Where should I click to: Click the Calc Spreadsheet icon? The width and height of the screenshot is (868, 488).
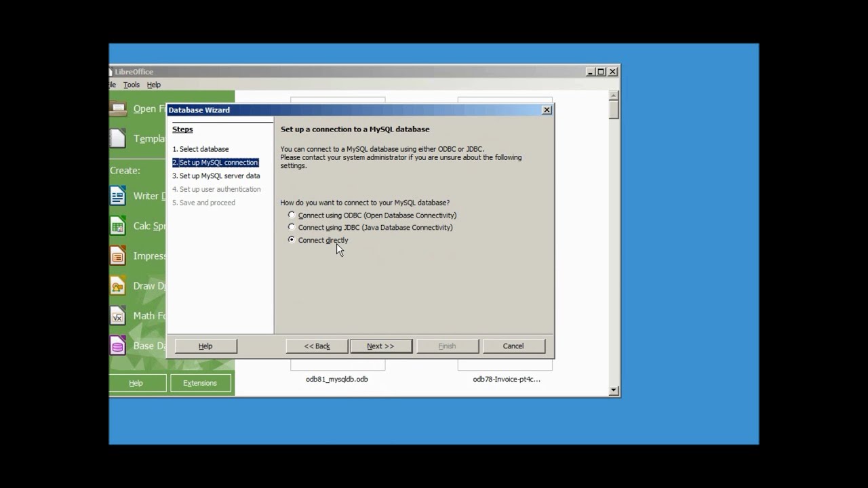(x=118, y=226)
